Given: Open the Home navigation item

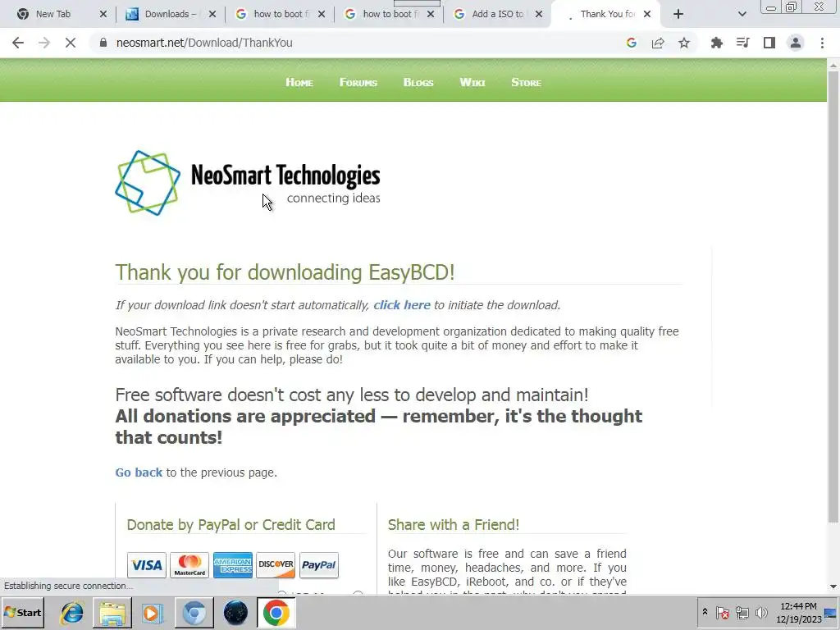Looking at the screenshot, I should pos(299,83).
